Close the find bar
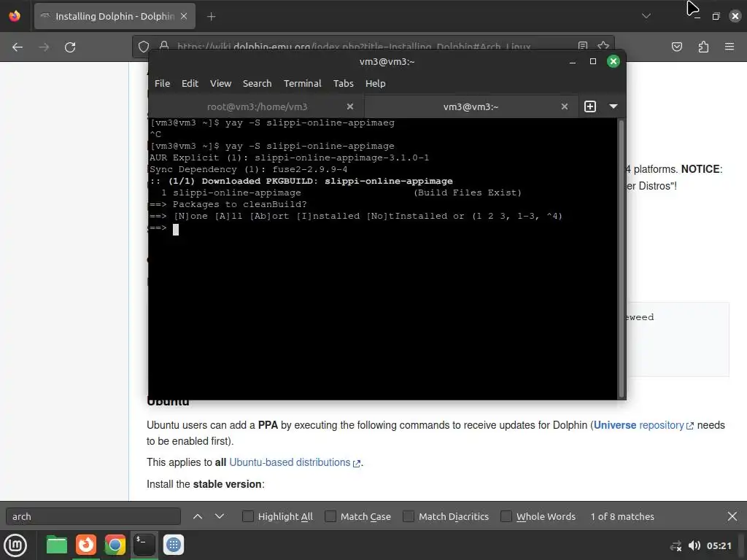The image size is (747, 560). point(732,516)
